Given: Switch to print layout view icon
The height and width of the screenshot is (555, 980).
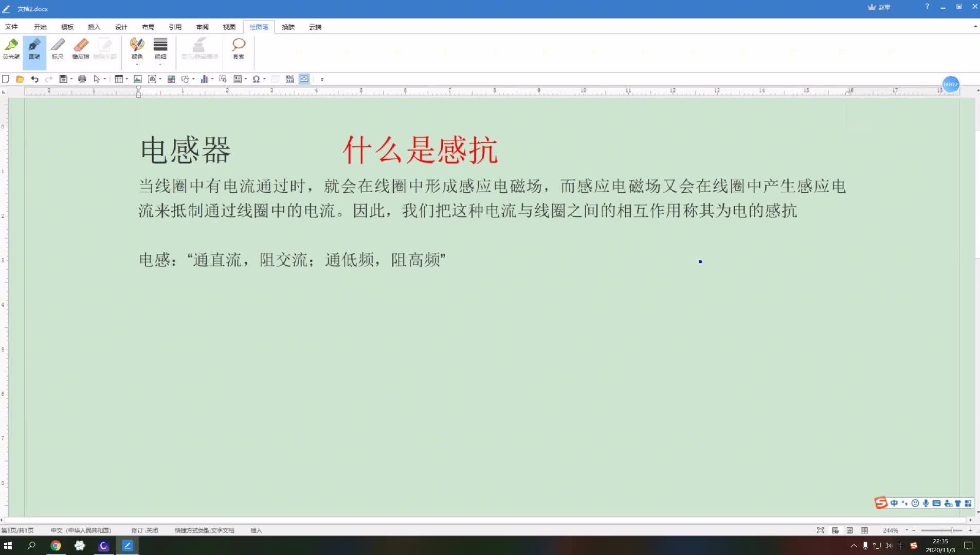Looking at the screenshot, I should (x=836, y=530).
